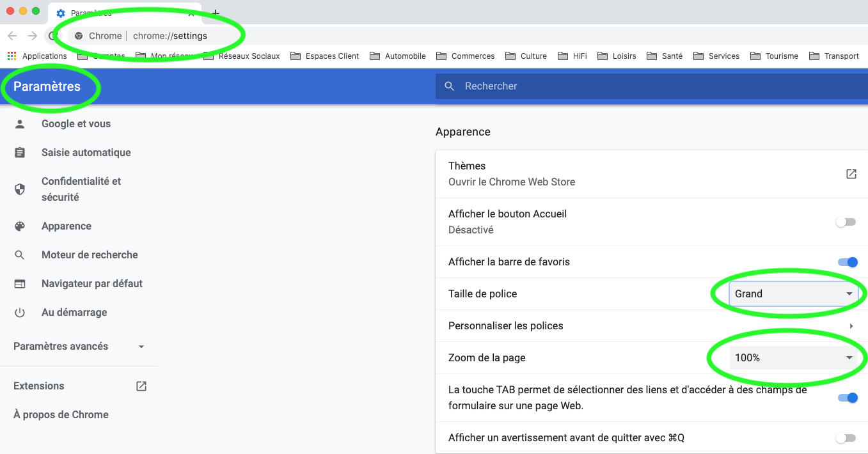The width and height of the screenshot is (868, 454).
Task: Click the external link icon beside Extensions
Action: click(x=141, y=386)
